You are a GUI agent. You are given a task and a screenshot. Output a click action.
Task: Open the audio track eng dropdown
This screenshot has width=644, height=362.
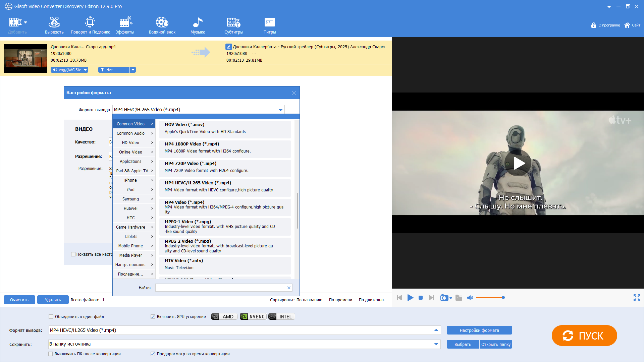[86, 70]
